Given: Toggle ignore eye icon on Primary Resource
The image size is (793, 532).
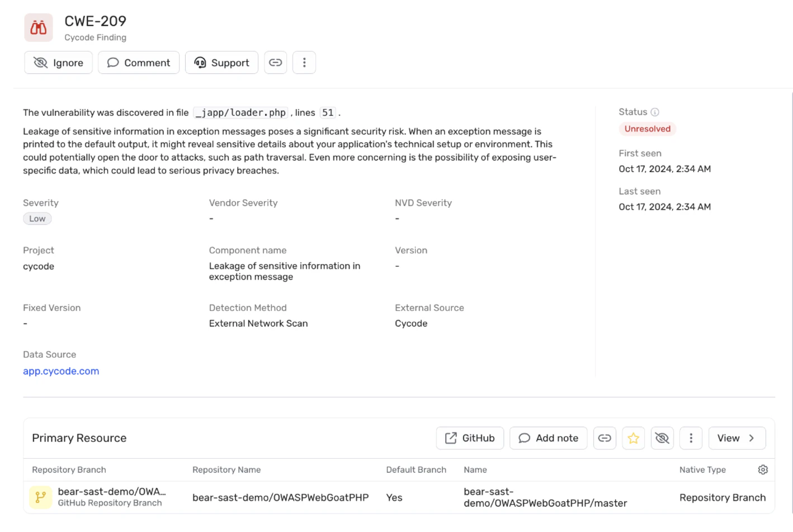Looking at the screenshot, I should pyautogui.click(x=662, y=438).
